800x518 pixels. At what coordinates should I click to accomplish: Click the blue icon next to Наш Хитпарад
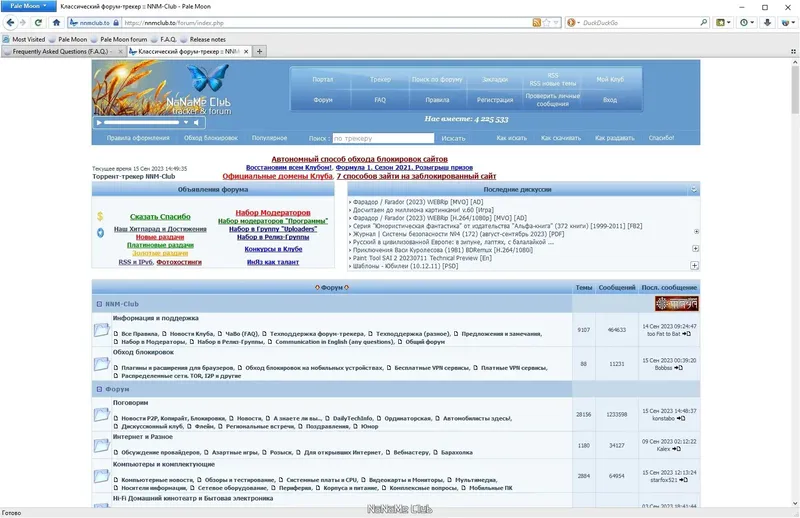[100, 233]
